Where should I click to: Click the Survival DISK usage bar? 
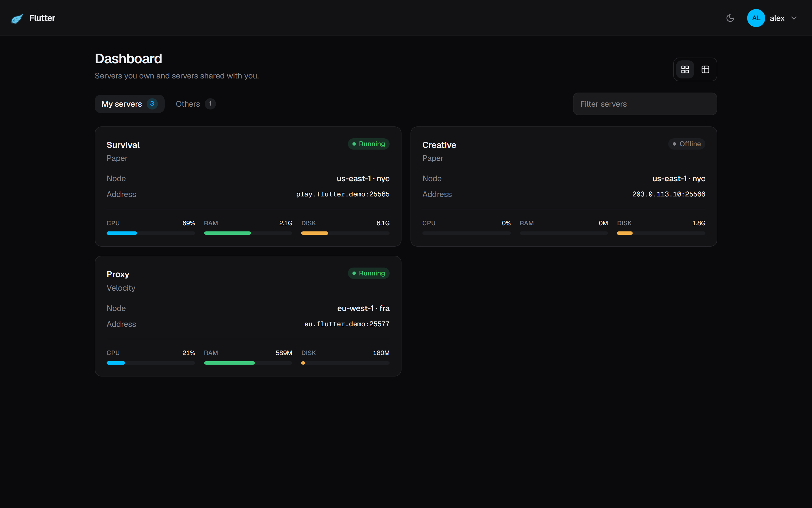(x=345, y=233)
